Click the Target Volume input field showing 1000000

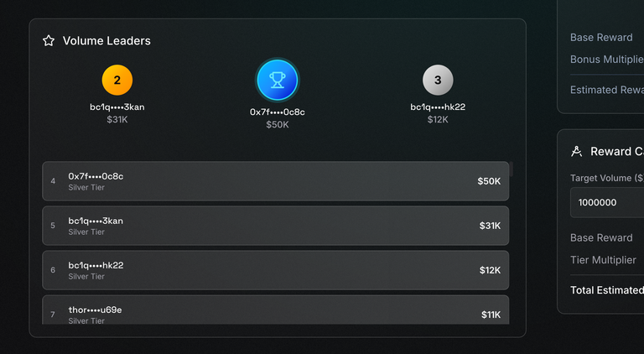point(607,202)
